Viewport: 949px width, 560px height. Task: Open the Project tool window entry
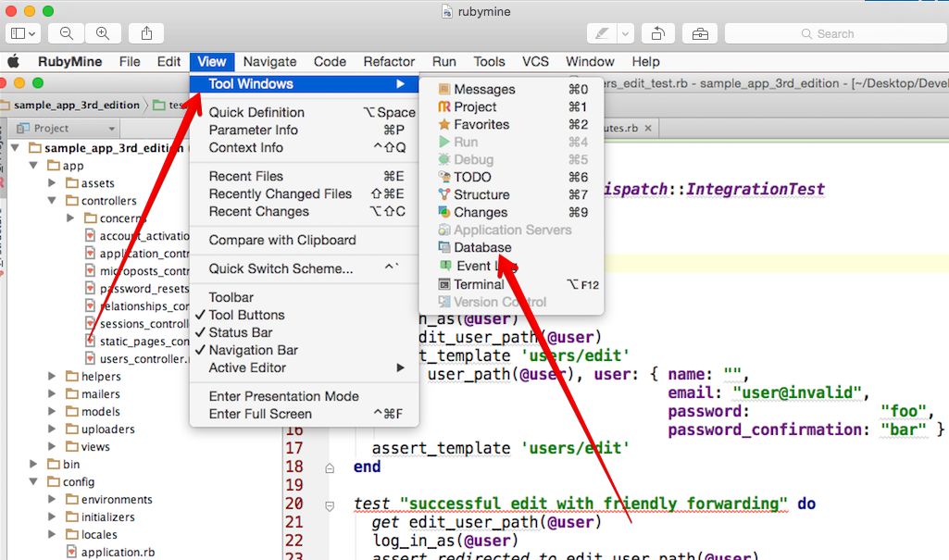(511, 107)
